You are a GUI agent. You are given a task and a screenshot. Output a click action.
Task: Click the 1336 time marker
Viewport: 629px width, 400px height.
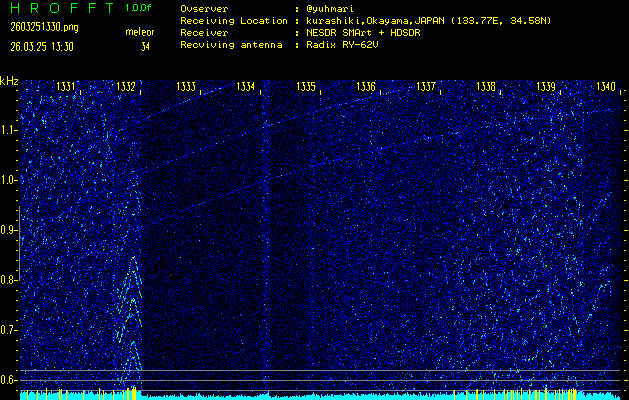click(366, 87)
